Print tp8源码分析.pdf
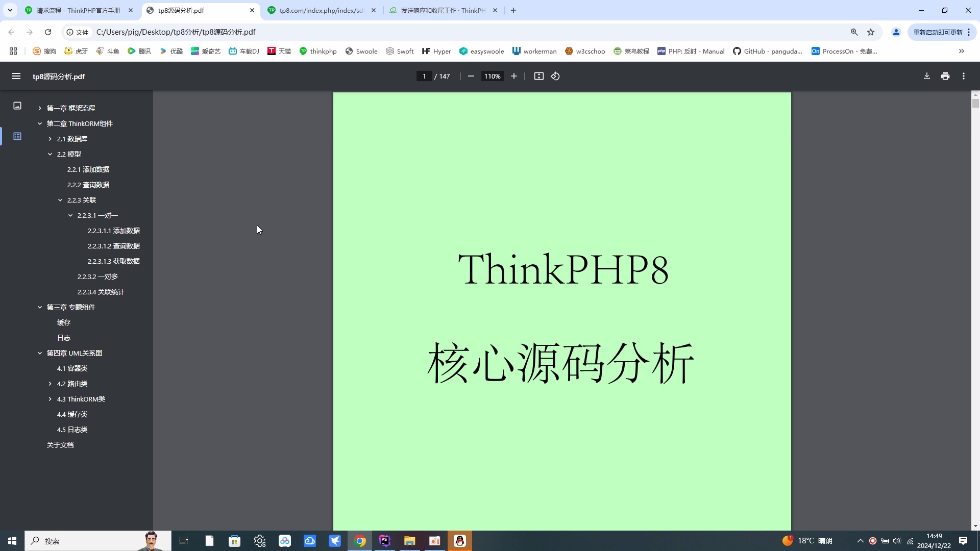Image resolution: width=980 pixels, height=551 pixels. (x=945, y=76)
